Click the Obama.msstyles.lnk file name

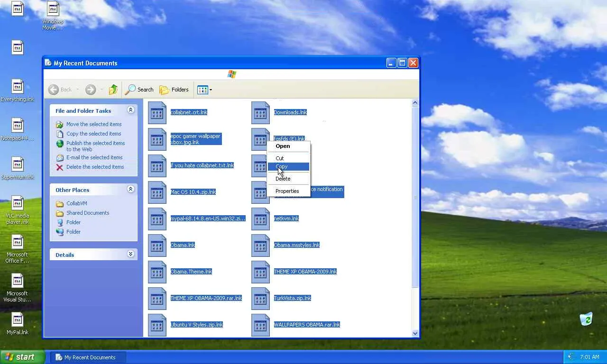point(296,245)
